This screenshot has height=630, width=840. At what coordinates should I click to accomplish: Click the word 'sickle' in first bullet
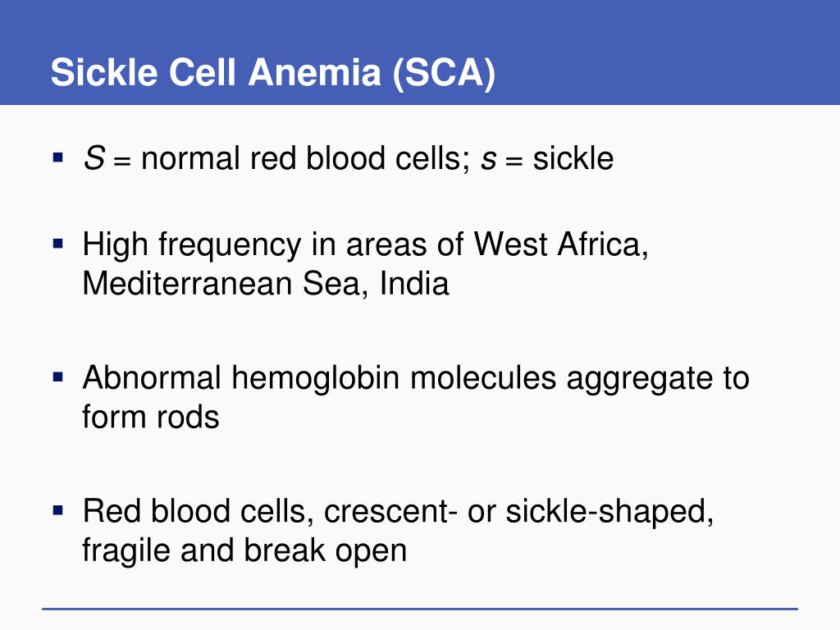(573, 158)
